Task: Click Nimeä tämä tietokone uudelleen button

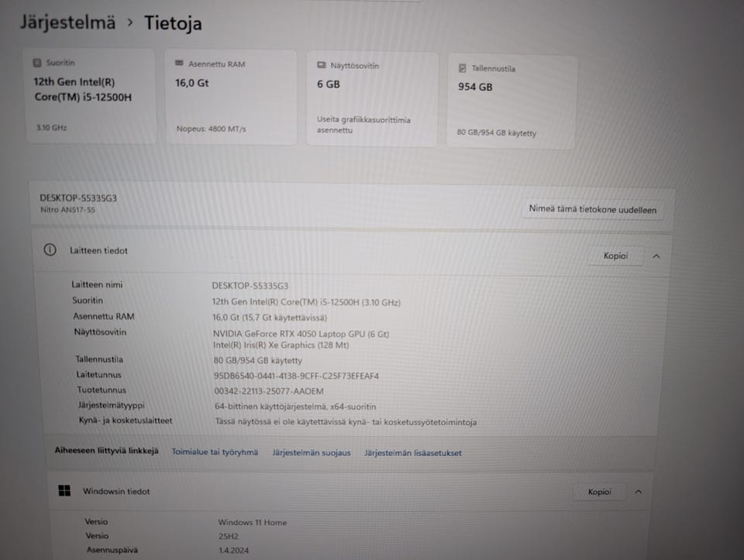Action: pyautogui.click(x=593, y=209)
